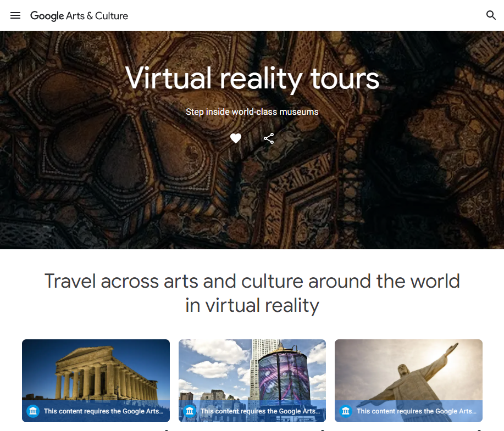
Task: Click the museum icon on the temple card
Action: (x=33, y=411)
